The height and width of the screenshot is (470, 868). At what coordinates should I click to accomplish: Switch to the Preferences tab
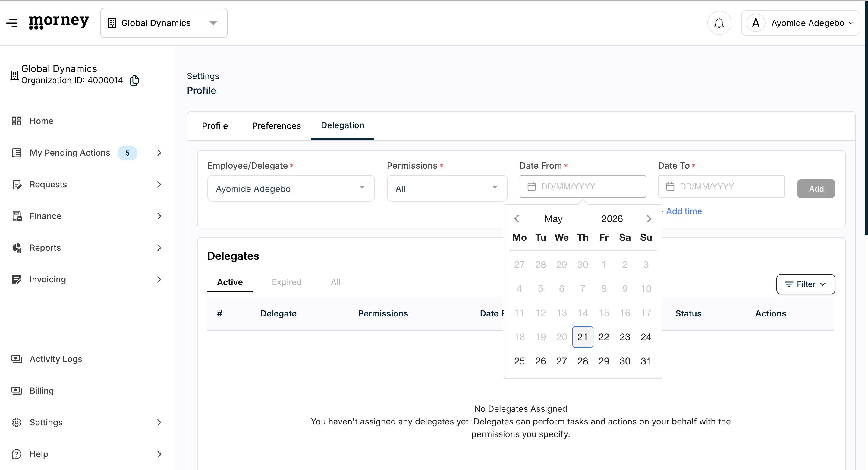point(276,126)
